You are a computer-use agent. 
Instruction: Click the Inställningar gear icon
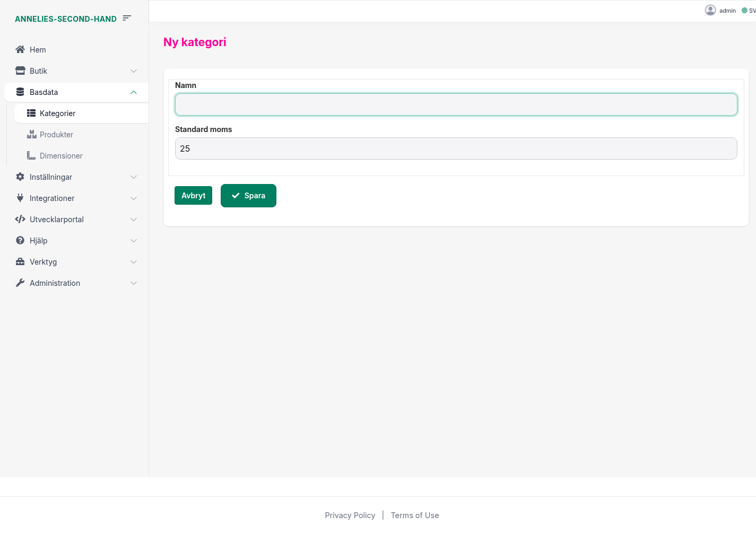(x=20, y=177)
